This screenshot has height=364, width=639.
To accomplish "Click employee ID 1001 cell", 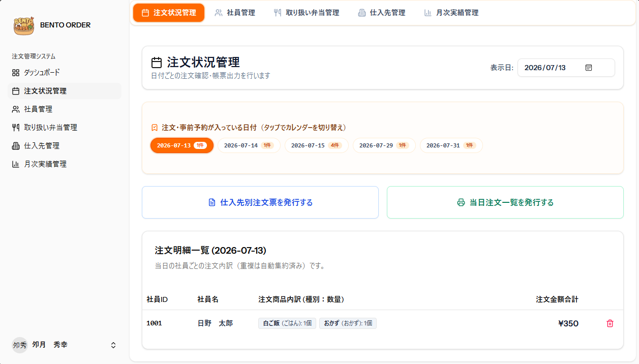I will 154,323.
